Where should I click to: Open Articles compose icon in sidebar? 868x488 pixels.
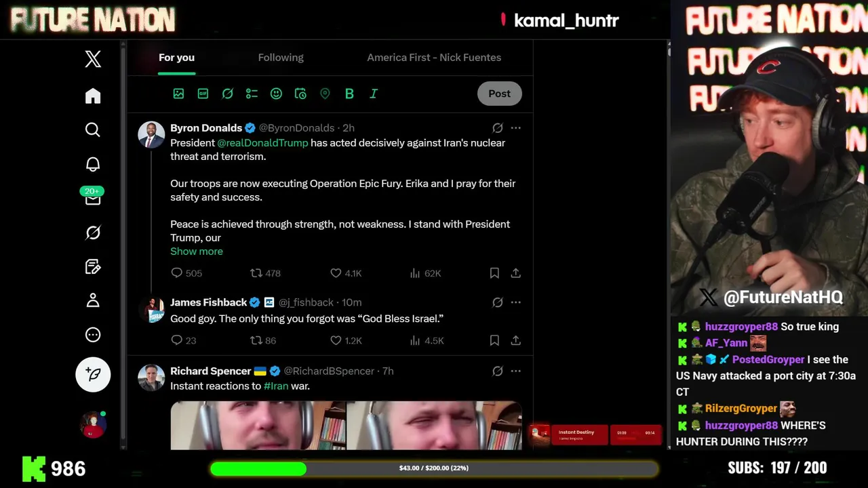[93, 266]
